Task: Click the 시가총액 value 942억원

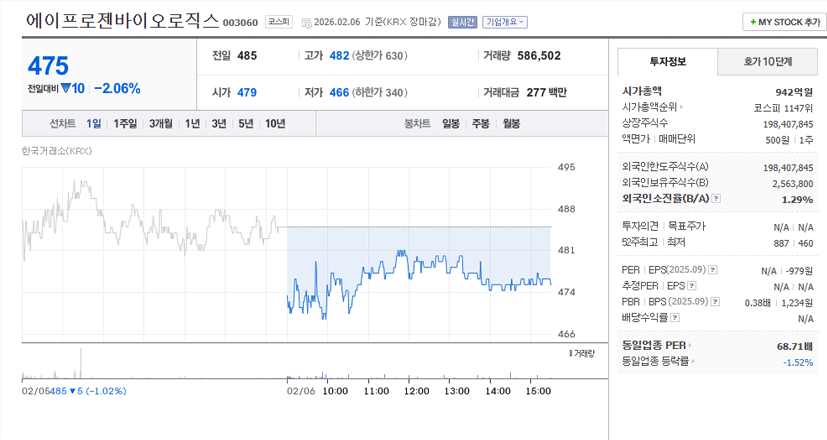Action: 794,92
